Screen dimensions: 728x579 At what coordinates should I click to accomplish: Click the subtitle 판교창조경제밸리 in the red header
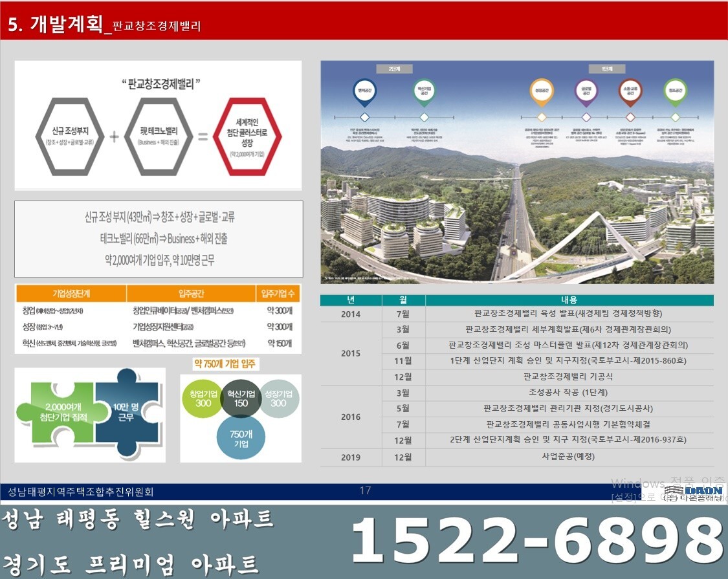pos(157,25)
